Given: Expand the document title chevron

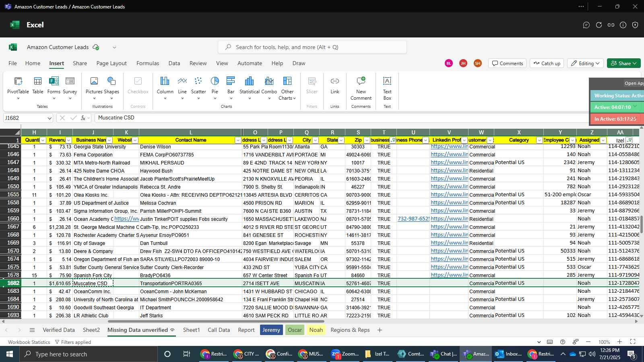Looking at the screenshot, I should 114,47.
